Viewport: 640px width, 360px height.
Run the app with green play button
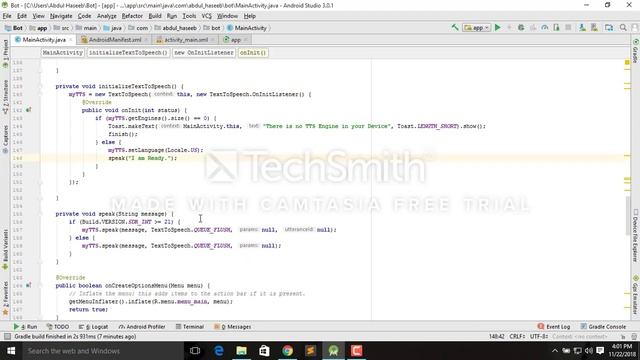tap(498, 28)
